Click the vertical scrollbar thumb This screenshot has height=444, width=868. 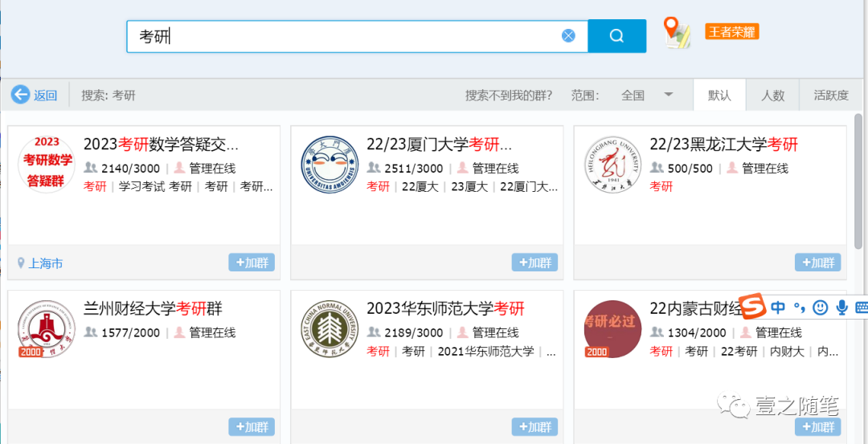pyautogui.click(x=858, y=181)
